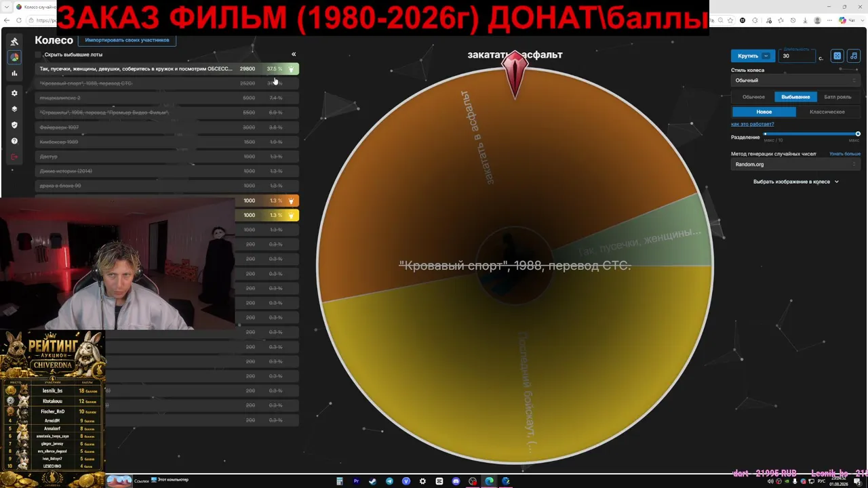Click the red pointer marker above the wheel
This screenshot has height=488, width=868.
coord(515,75)
